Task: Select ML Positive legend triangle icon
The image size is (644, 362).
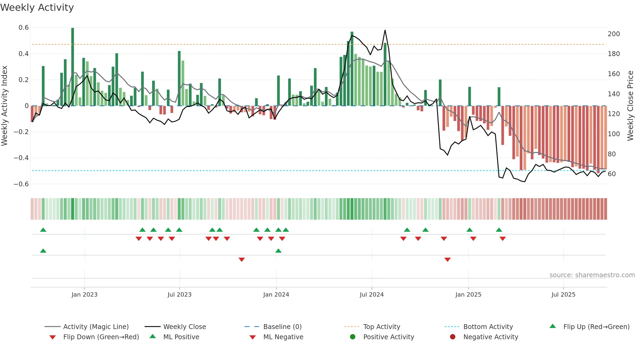Action: [153, 336]
